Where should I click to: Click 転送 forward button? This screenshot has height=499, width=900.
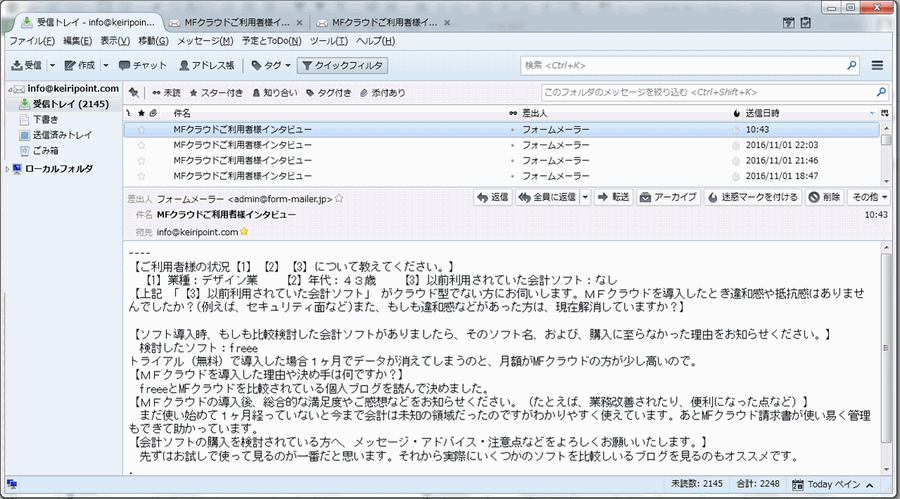pos(613,197)
